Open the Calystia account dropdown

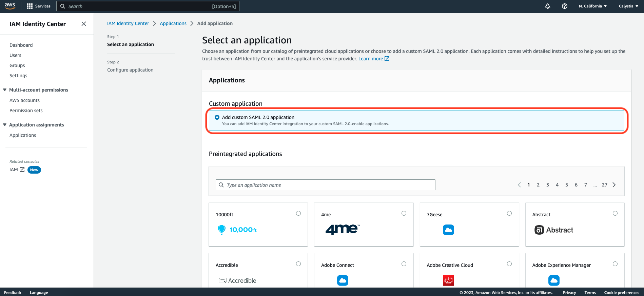coord(628,6)
